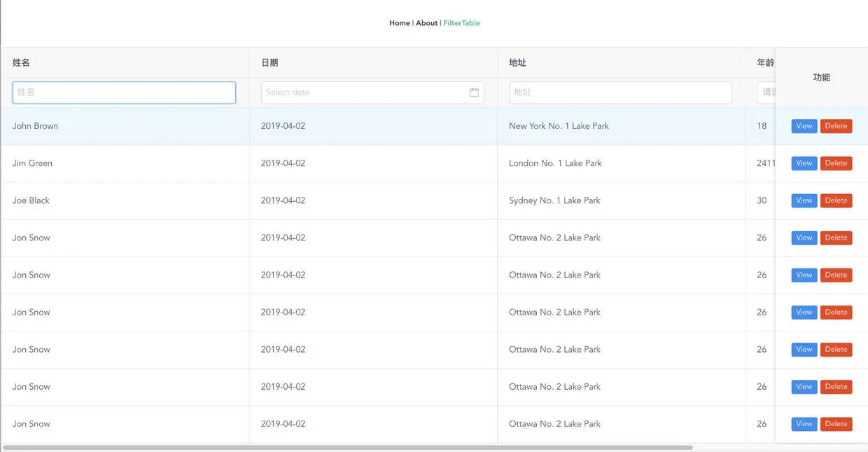Click age value 30 in Joe Black's row

(762, 200)
